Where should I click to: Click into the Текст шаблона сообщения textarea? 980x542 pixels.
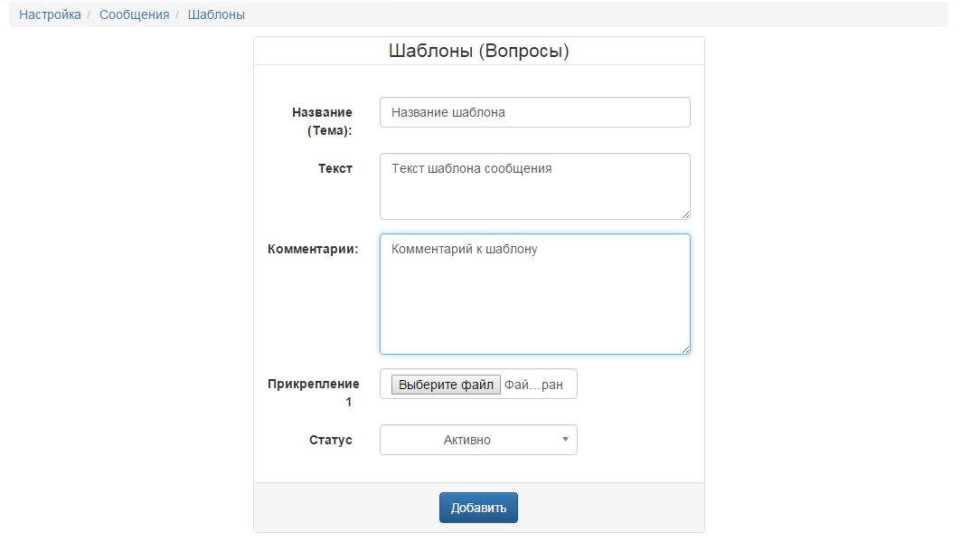pyautogui.click(x=535, y=186)
